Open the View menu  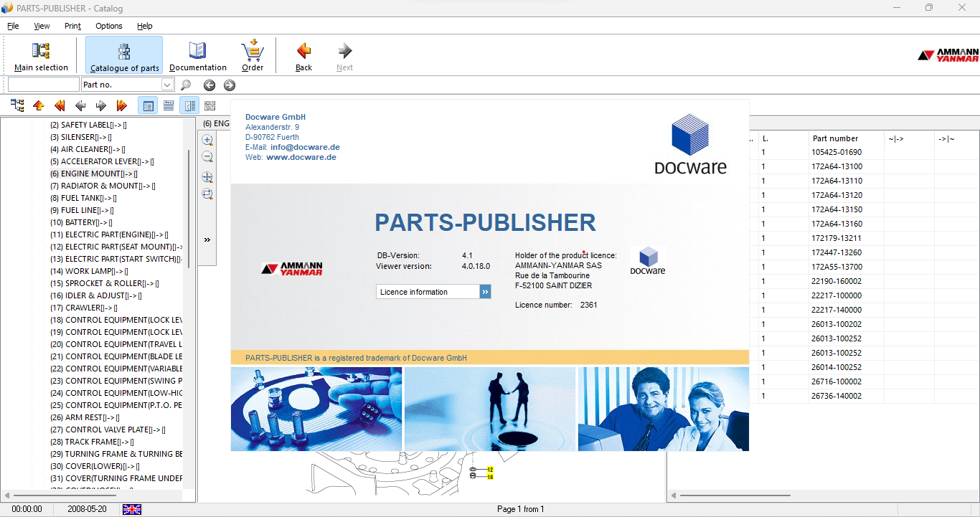click(42, 26)
